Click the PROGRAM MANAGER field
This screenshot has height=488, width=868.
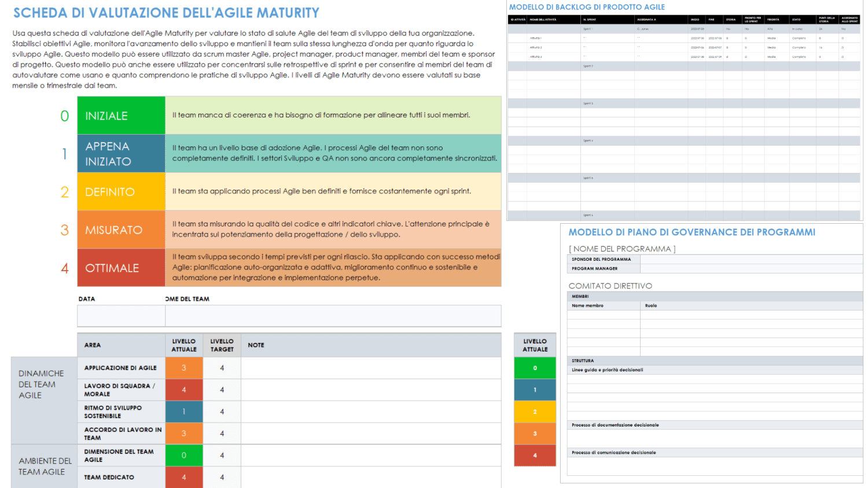pos(751,269)
